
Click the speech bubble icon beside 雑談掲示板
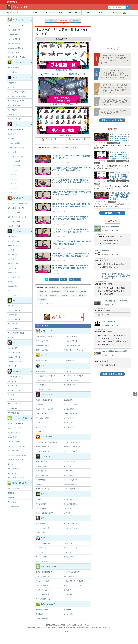(x=97, y=252)
